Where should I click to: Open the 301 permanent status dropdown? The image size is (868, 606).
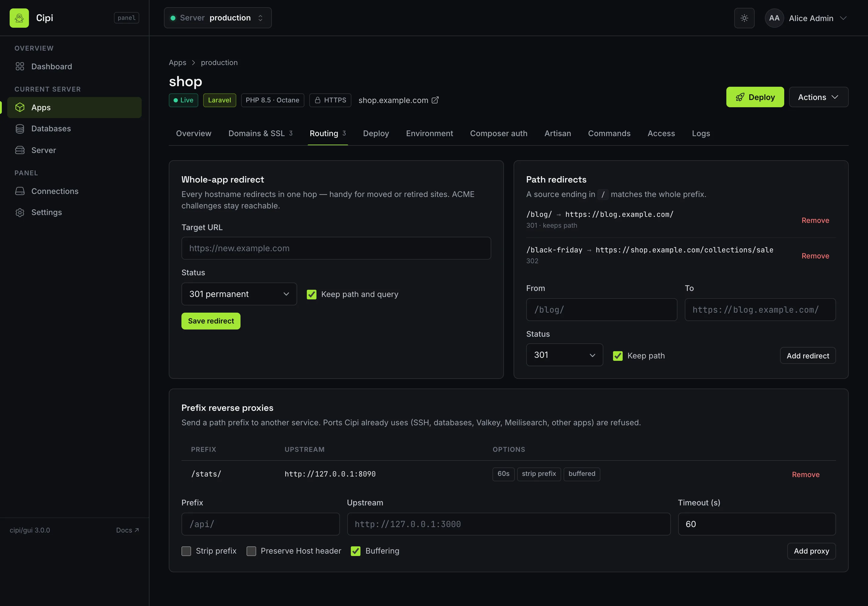pyautogui.click(x=239, y=294)
